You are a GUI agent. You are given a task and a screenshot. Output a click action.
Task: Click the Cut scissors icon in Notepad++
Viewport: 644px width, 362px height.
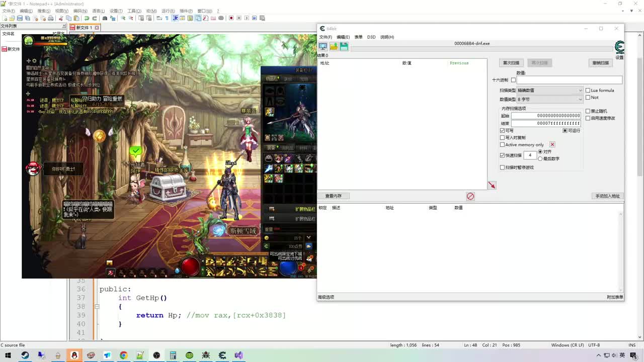point(61,18)
